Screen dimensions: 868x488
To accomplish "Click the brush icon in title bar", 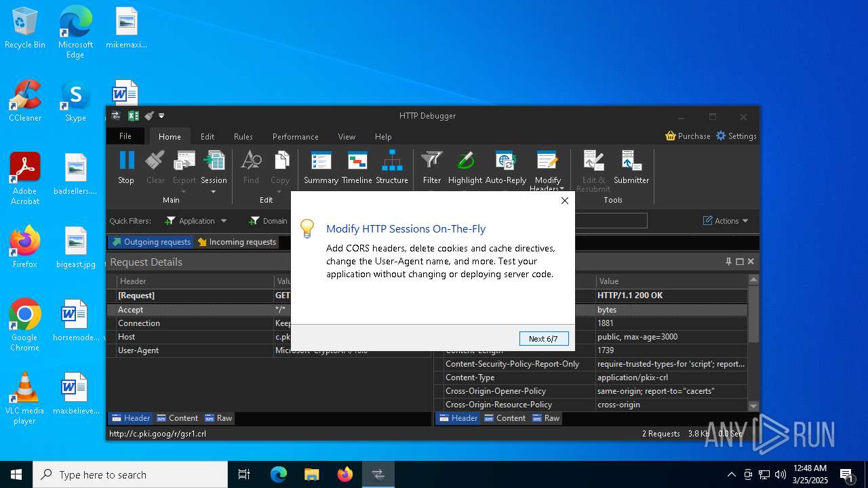I will coord(149,116).
